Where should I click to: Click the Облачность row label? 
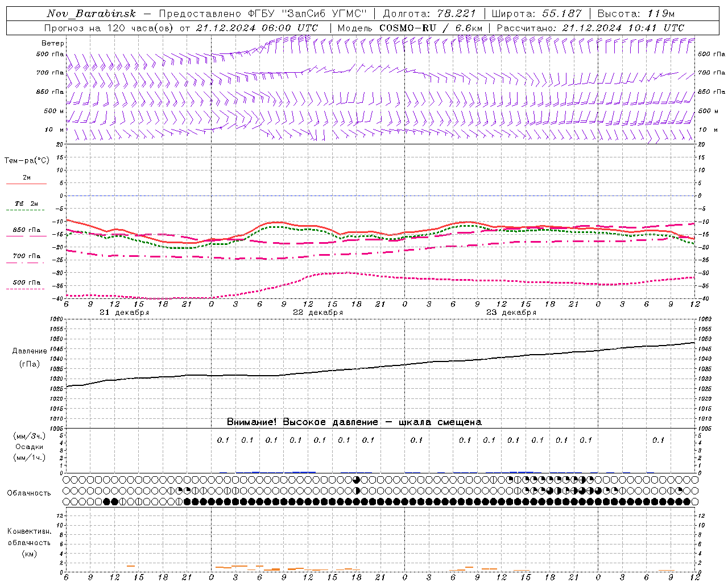tap(29, 493)
